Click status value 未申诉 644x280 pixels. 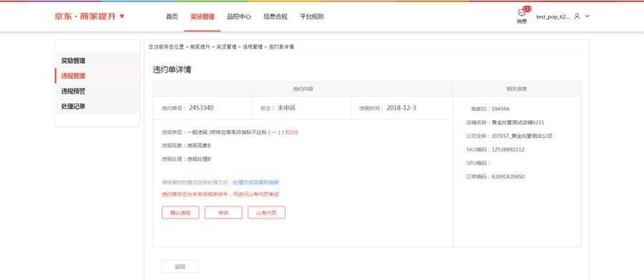coord(286,109)
